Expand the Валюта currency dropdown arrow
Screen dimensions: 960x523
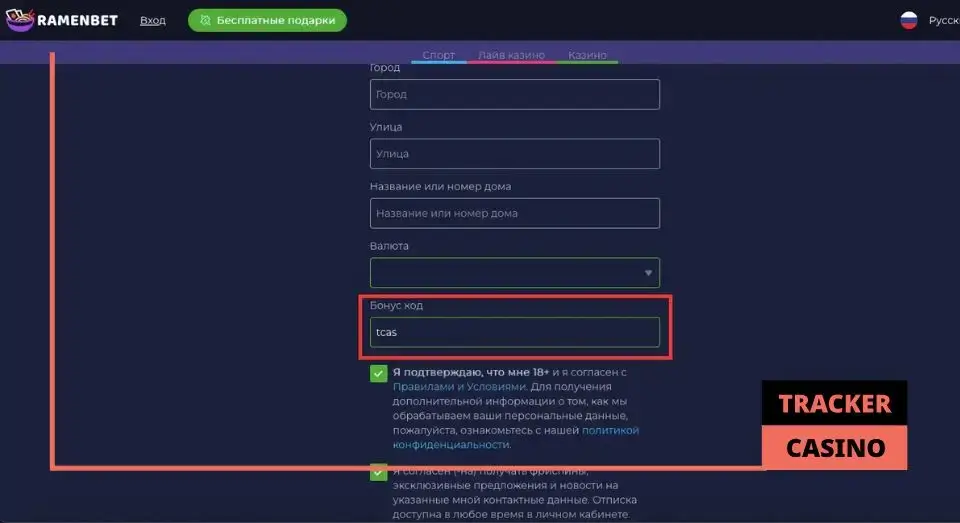point(648,273)
